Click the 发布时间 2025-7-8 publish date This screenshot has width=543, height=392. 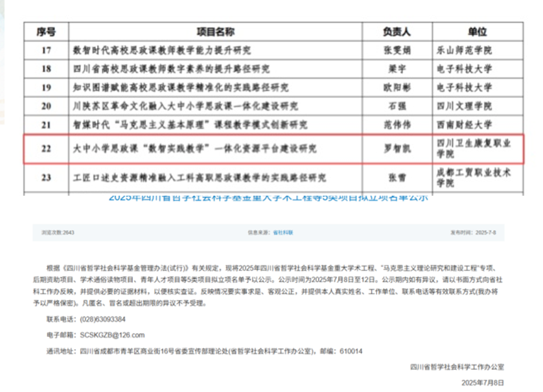(476, 232)
